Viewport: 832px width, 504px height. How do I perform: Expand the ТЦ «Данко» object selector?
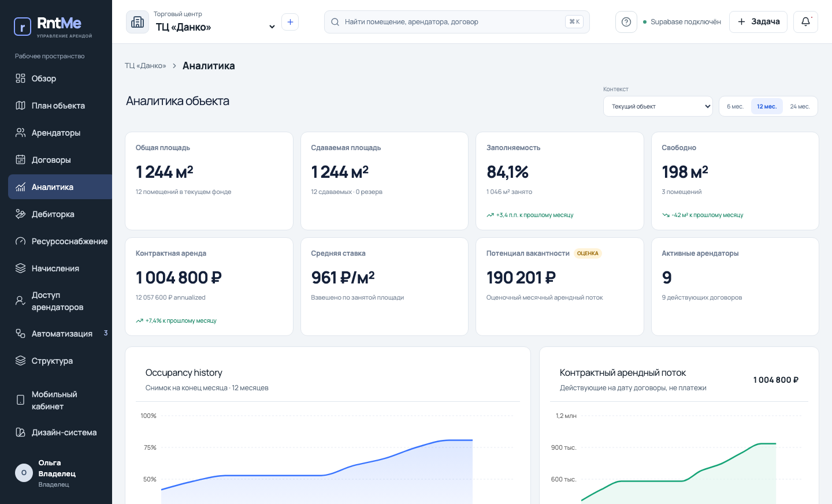(x=216, y=27)
